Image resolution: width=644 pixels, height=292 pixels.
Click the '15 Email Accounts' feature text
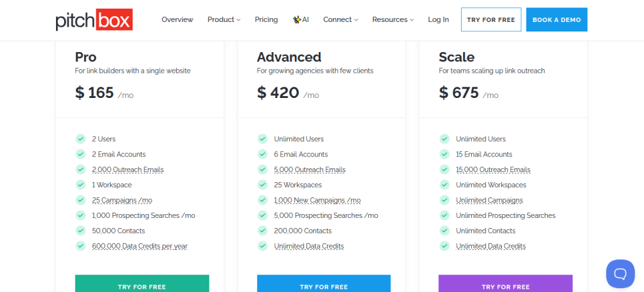click(x=484, y=154)
